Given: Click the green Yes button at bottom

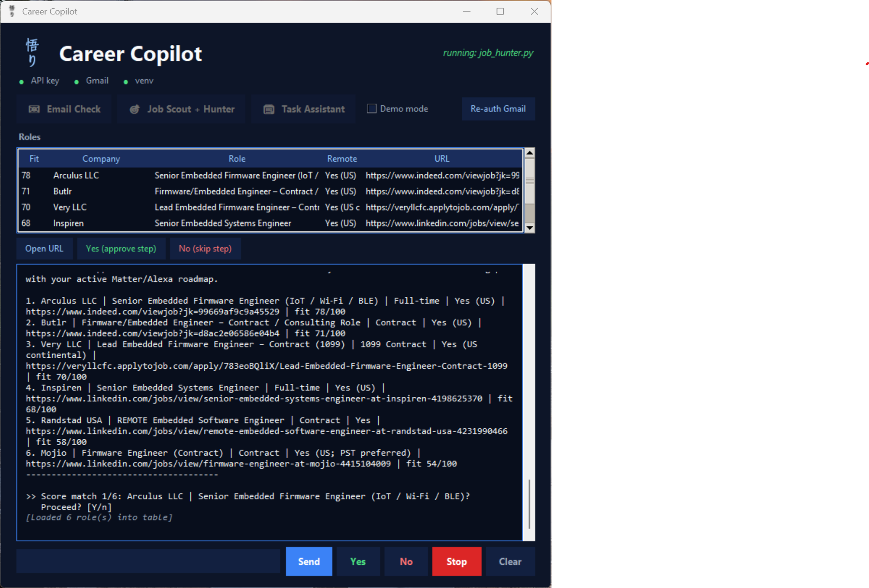Looking at the screenshot, I should point(358,561).
